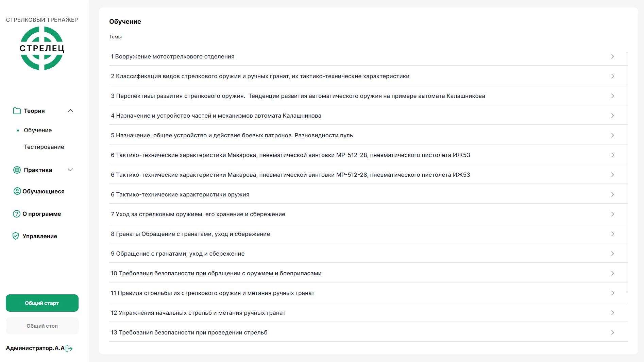Image resolution: width=644 pixels, height=362 pixels.
Task: Open arrow for topic 13 при проведении стрельб
Action: point(612,332)
